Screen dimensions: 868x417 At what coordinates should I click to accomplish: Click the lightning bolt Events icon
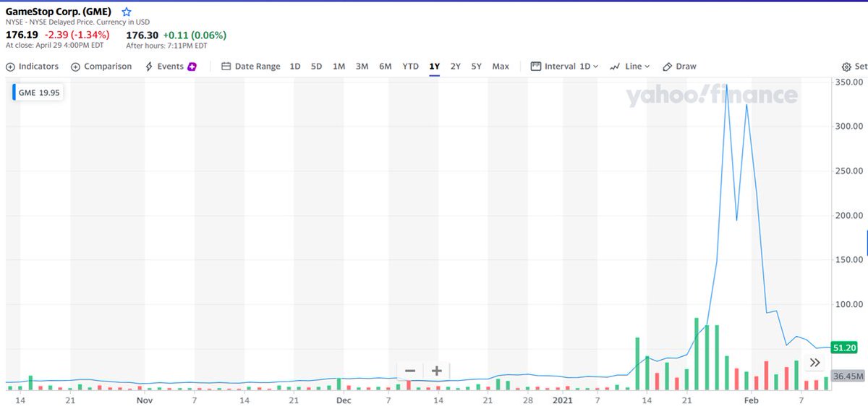click(x=149, y=66)
